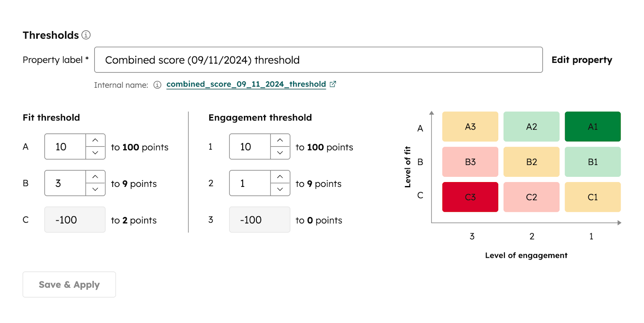Click the Edit property link
Viewport: 644px width, 323px height.
[x=582, y=60]
